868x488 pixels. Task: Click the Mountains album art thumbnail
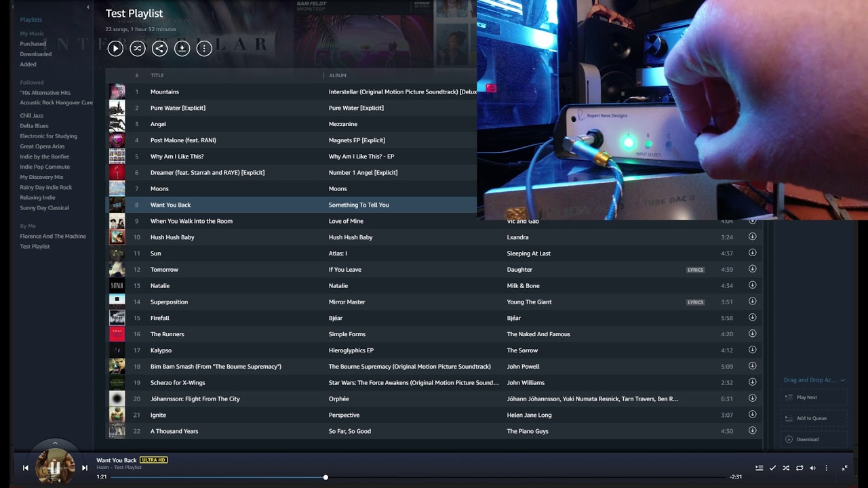[x=117, y=91]
